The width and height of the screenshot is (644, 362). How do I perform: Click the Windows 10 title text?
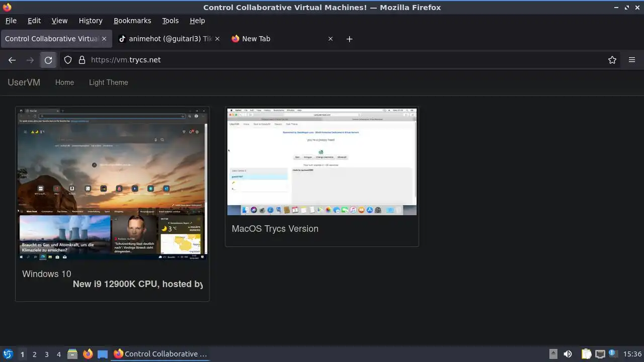click(x=47, y=274)
